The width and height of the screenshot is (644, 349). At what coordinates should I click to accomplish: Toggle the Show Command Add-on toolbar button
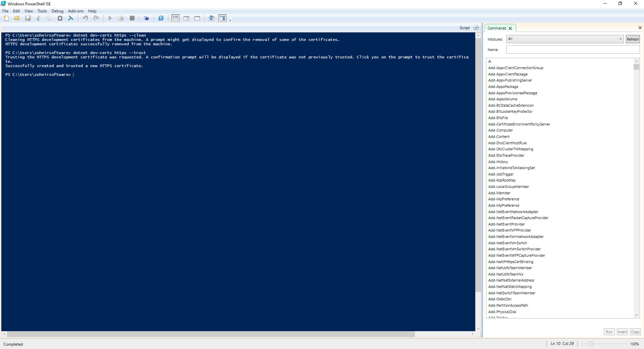(222, 18)
